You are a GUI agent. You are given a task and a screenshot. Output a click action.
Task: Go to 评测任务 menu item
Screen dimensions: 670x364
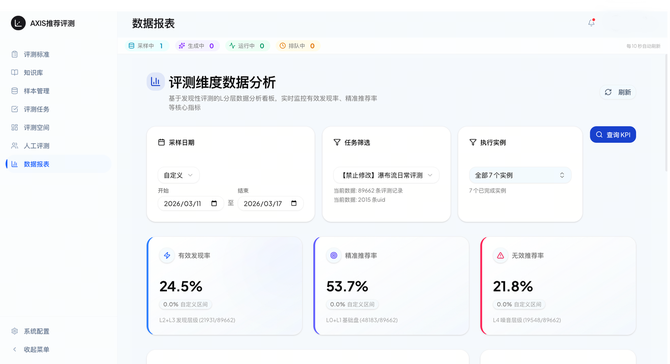pyautogui.click(x=58, y=109)
